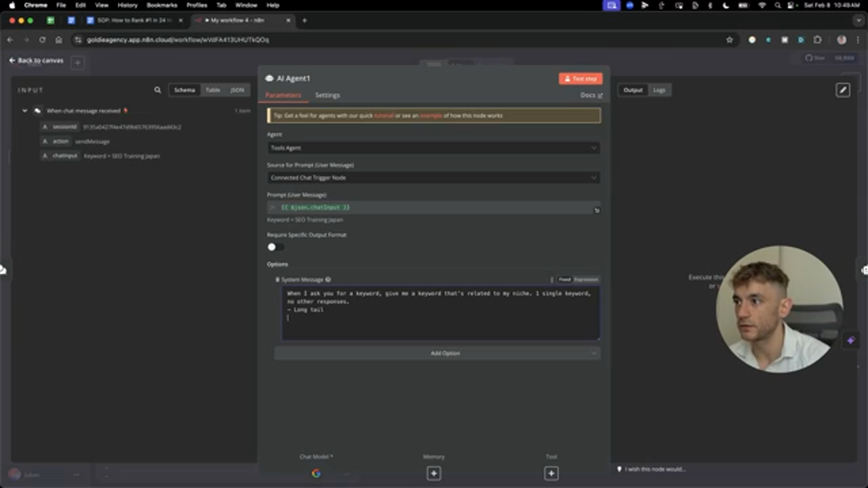This screenshot has width=868, height=488.
Task: Click browser back arrow
Action: (9, 40)
